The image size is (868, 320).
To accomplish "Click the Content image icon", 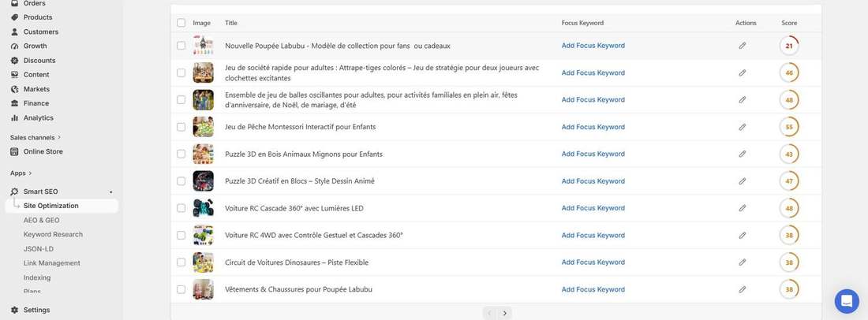I will 14,75.
